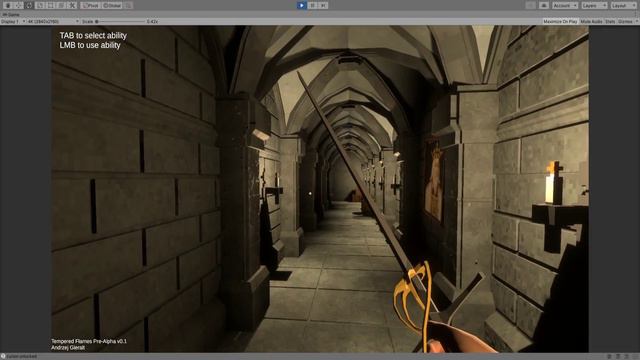Adjust the Scale slider
This screenshot has width=640, height=360.
[120, 21]
